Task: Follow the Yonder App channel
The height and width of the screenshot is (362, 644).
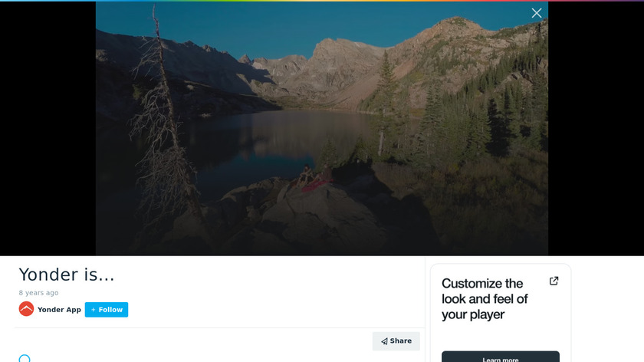Action: 107,310
